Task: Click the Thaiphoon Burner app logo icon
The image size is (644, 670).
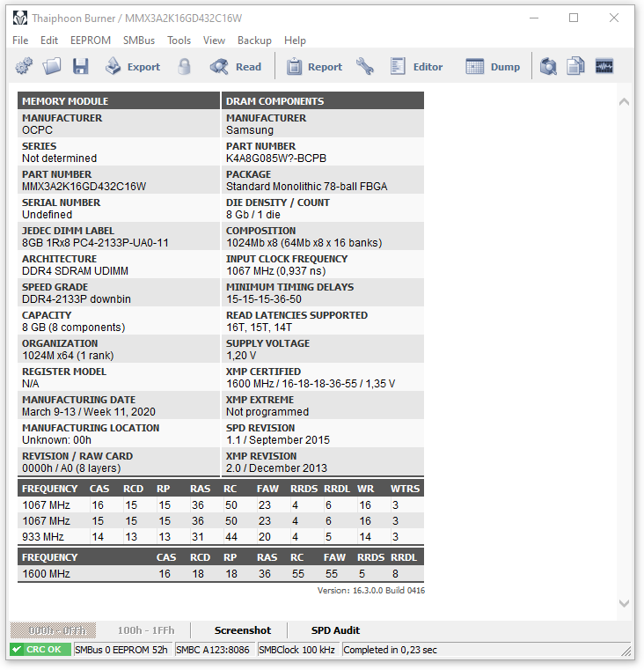Action: point(20,18)
